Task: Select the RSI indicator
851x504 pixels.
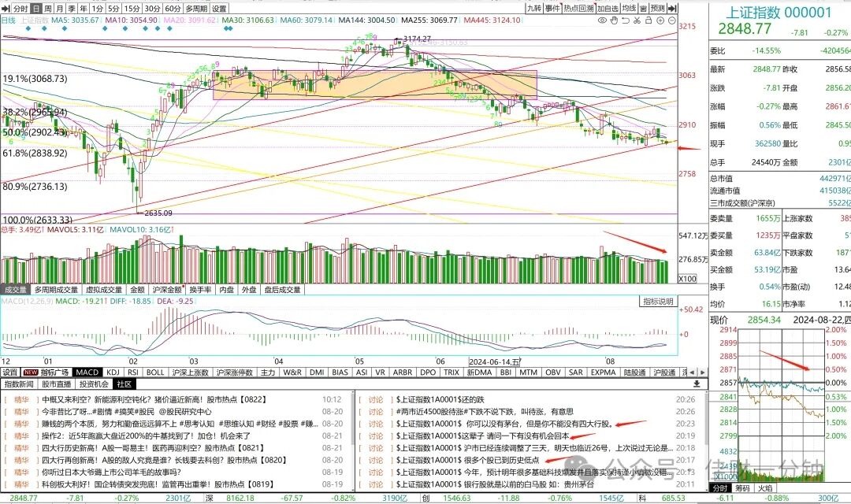Action: (133, 372)
